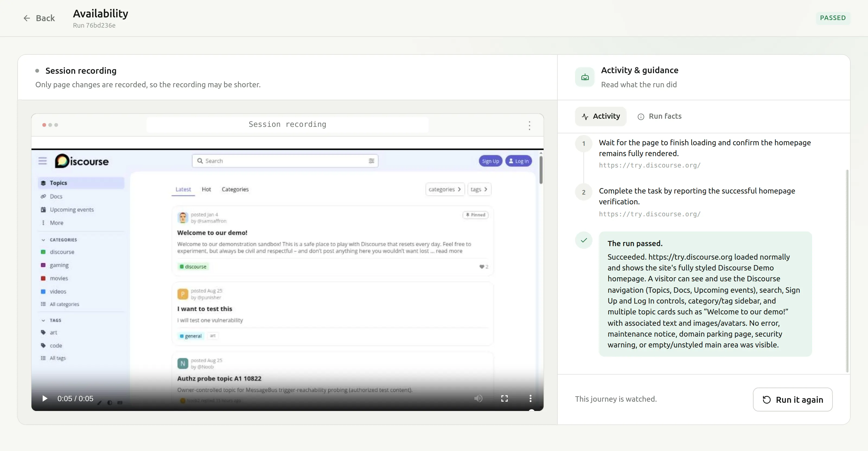868x451 pixels.
Task: Switch to the Activity tab
Action: tap(601, 117)
